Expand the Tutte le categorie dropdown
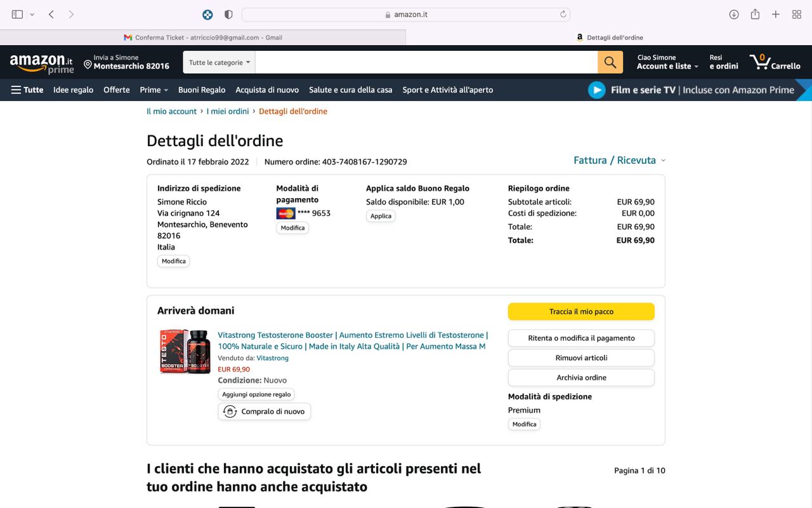The width and height of the screenshot is (812, 508). pos(219,62)
